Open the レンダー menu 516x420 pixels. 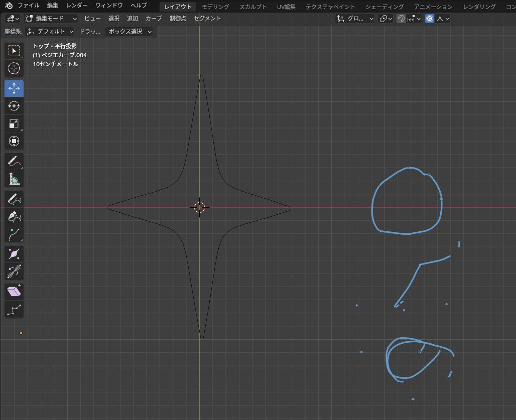pyautogui.click(x=77, y=6)
